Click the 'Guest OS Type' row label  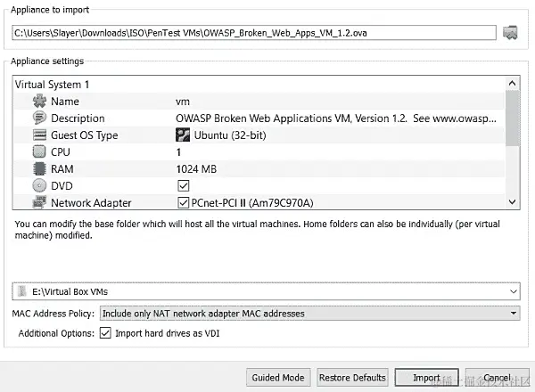click(85, 135)
